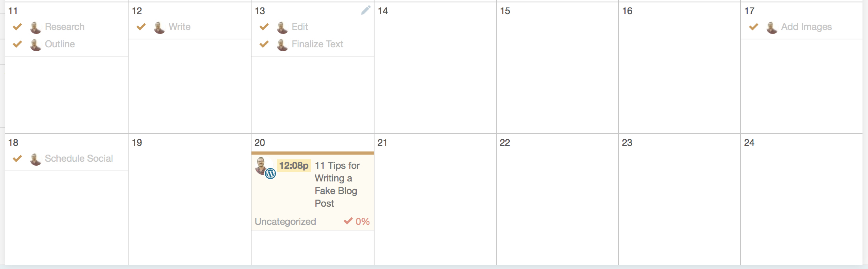Click the avatar beside Finalize Text task

(x=282, y=45)
